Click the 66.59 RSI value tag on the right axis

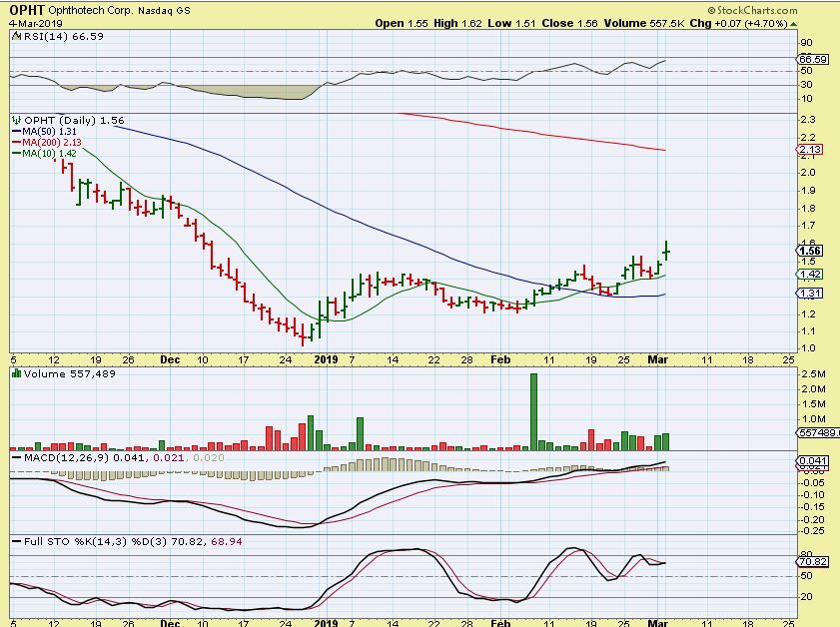tap(813, 60)
